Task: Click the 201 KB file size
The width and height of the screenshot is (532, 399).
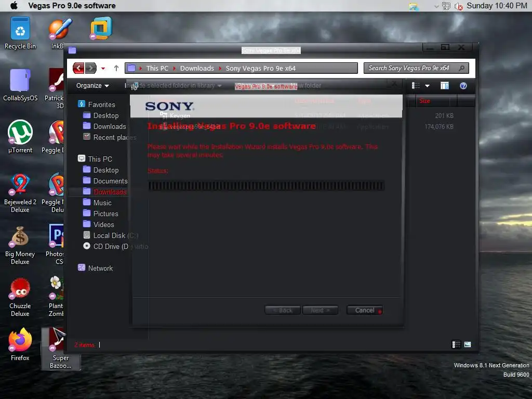Action: [x=444, y=116]
